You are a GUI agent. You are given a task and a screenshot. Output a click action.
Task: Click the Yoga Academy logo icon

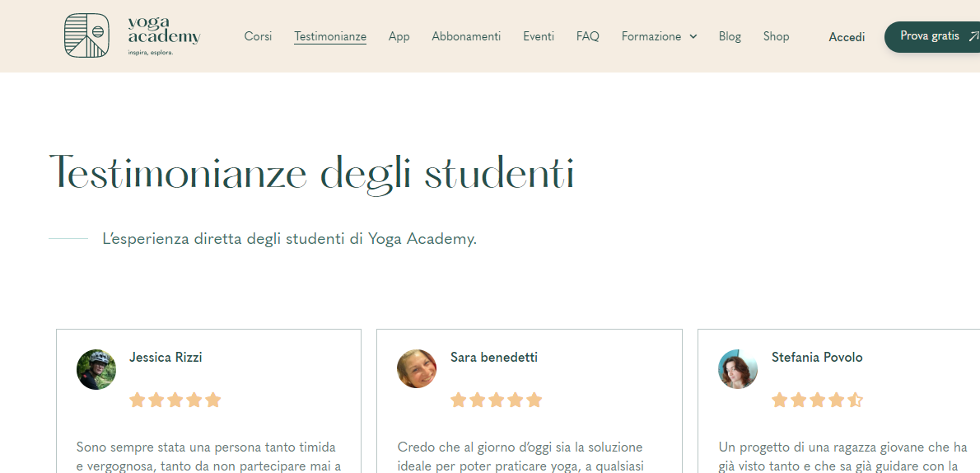click(x=86, y=35)
